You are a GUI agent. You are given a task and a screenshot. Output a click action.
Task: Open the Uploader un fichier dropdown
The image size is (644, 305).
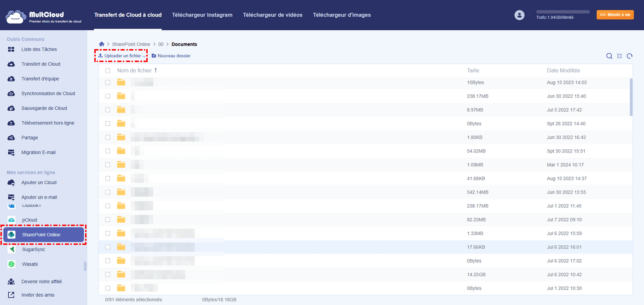pyautogui.click(x=122, y=56)
